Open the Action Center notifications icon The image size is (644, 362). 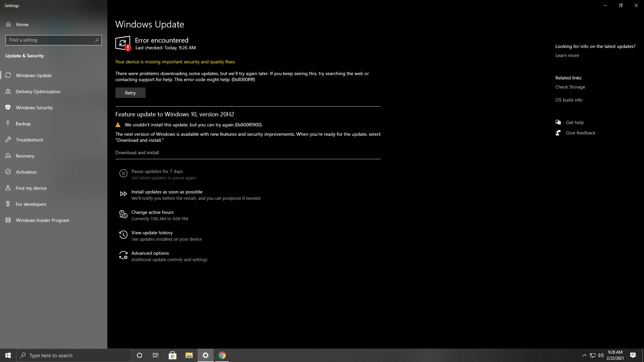coord(633,355)
